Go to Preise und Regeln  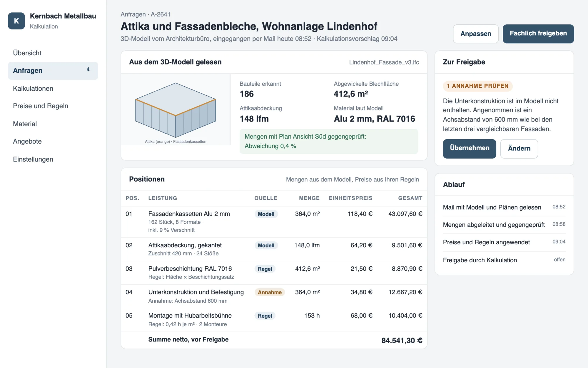[x=53, y=106]
